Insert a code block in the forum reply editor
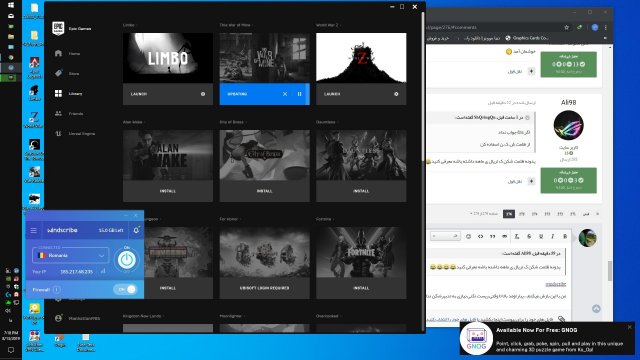 [480, 236]
